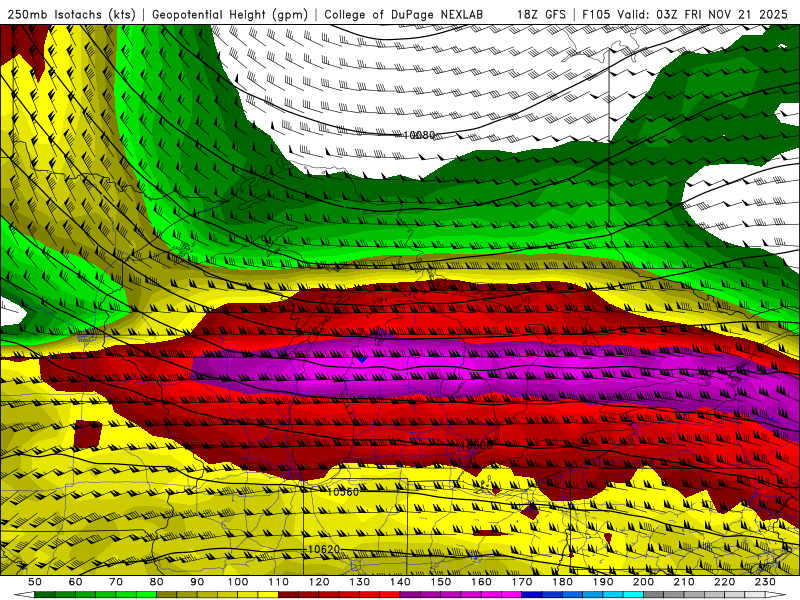The image size is (800, 600).
Task: Click the 220 value on the color scale
Action: [724, 582]
